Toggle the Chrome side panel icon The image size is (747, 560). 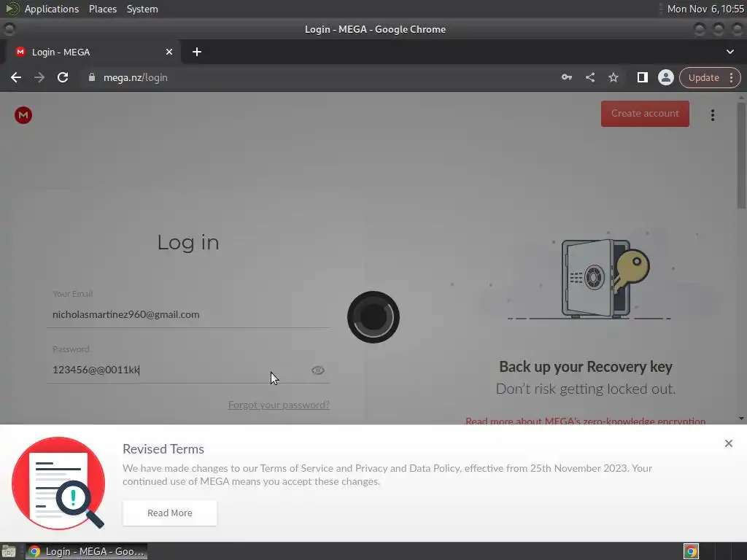point(642,77)
